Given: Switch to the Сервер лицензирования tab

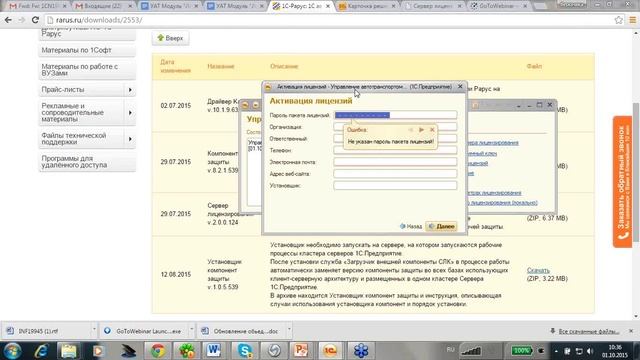Looking at the screenshot, I should pos(433,6).
